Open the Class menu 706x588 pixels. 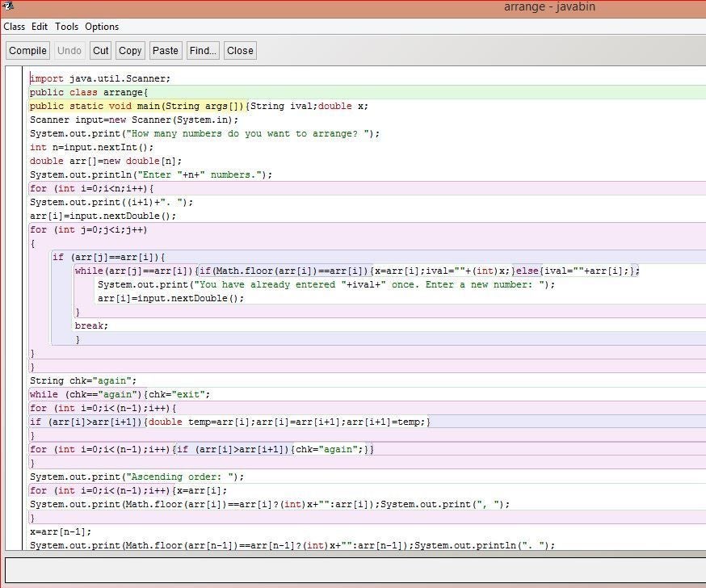point(15,27)
